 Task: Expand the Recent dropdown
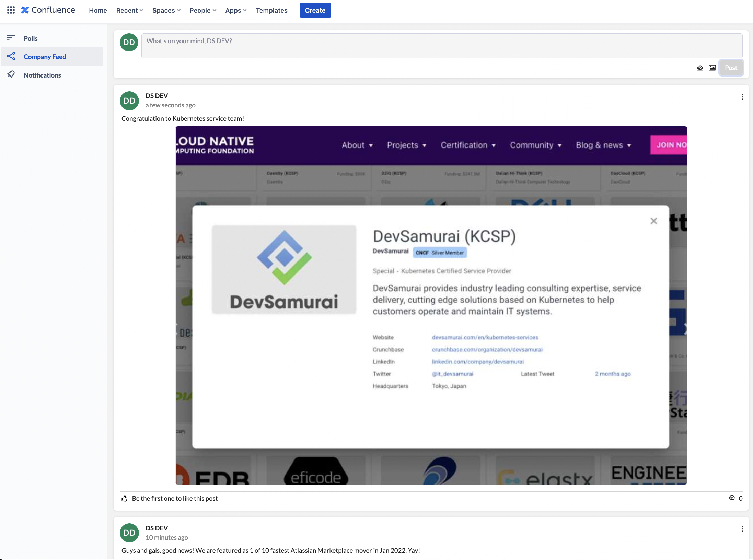pos(129,10)
